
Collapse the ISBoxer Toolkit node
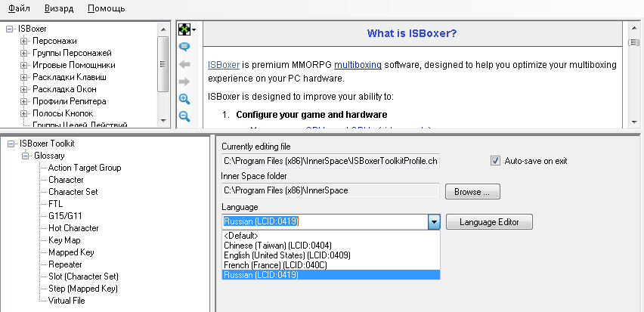click(11, 144)
